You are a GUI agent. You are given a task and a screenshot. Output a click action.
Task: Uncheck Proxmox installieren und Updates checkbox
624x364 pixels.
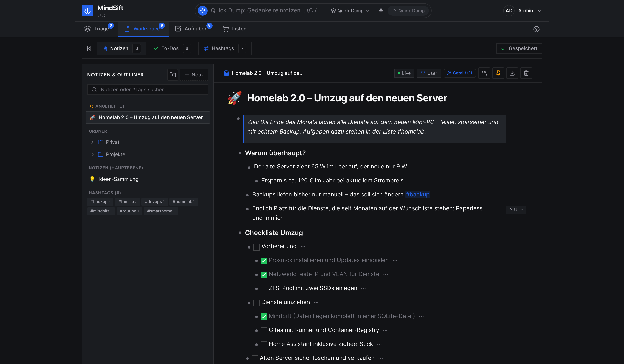point(264,261)
